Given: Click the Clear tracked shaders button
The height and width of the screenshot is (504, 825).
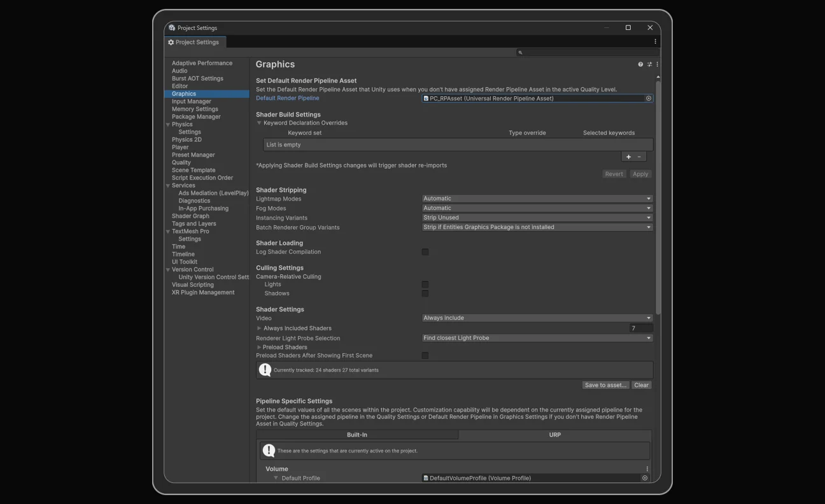Looking at the screenshot, I should [x=641, y=385].
